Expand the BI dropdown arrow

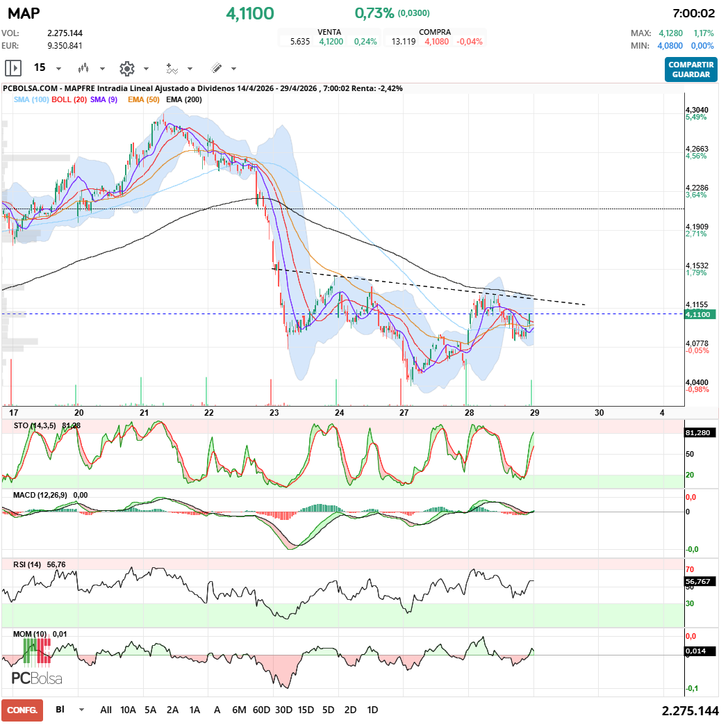[x=82, y=710]
